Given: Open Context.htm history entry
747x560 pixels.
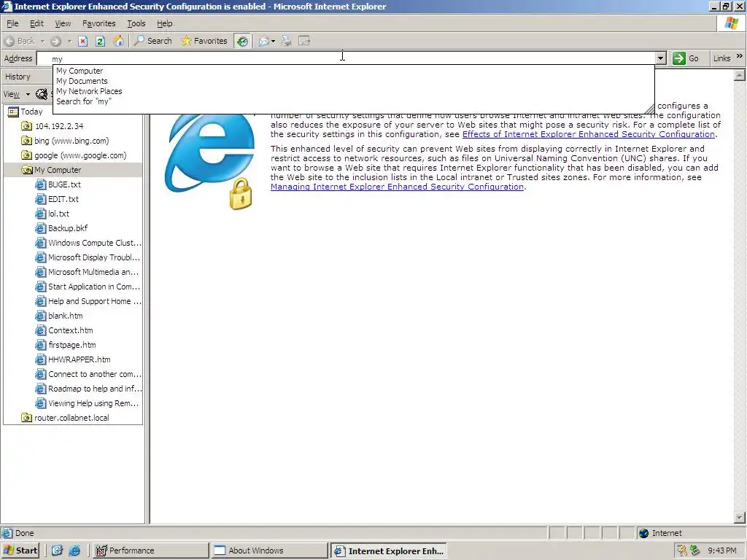Looking at the screenshot, I should pos(65,330).
